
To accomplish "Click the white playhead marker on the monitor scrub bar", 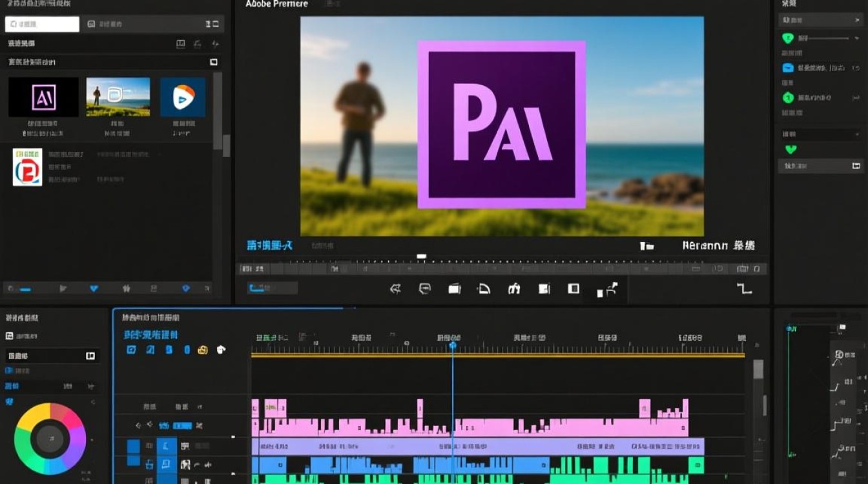I will coord(421,257).
